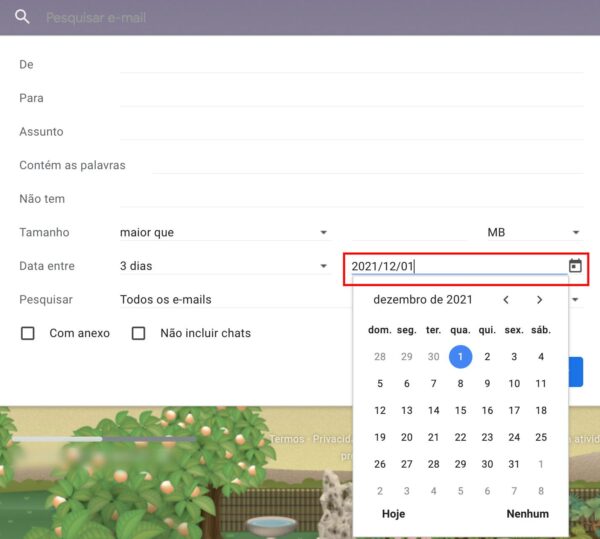Click the Termos footer link

287,439
